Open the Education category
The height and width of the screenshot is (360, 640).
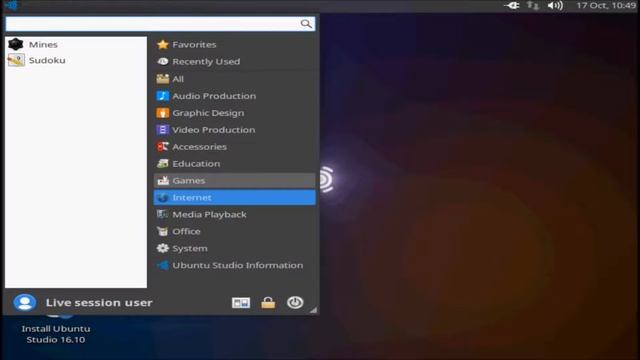point(234,164)
